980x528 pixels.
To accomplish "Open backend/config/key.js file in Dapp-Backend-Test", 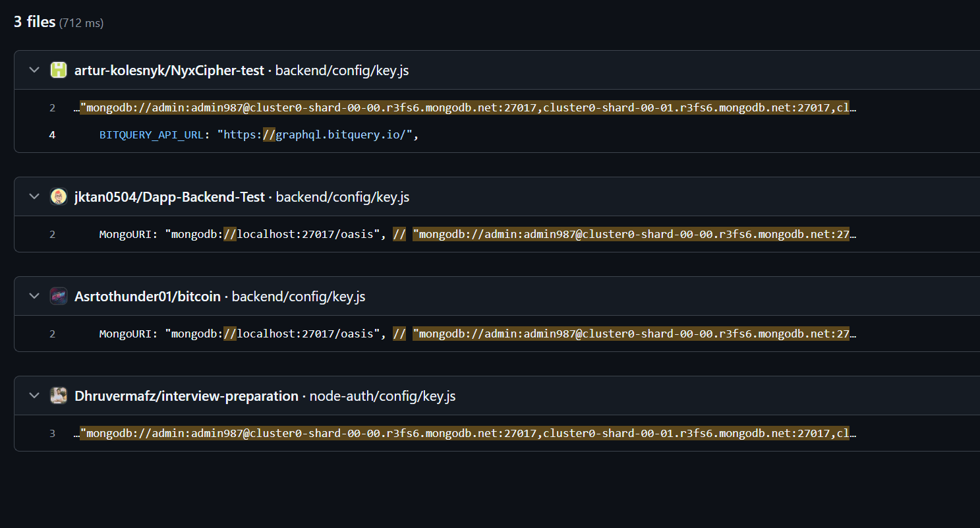I will (343, 196).
